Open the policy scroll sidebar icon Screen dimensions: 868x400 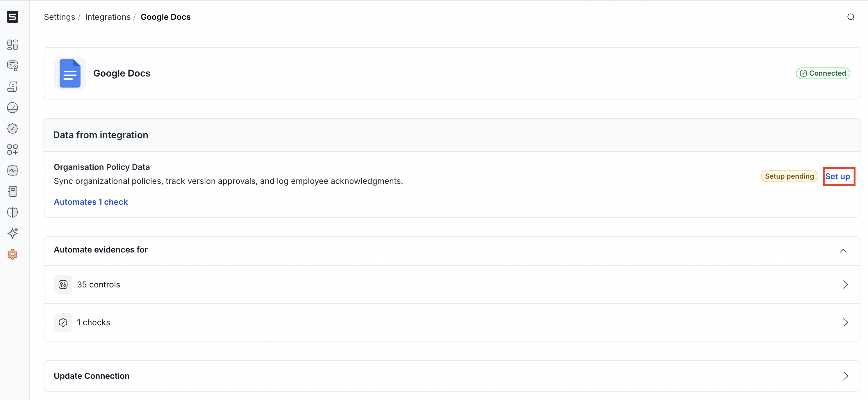pyautogui.click(x=12, y=87)
